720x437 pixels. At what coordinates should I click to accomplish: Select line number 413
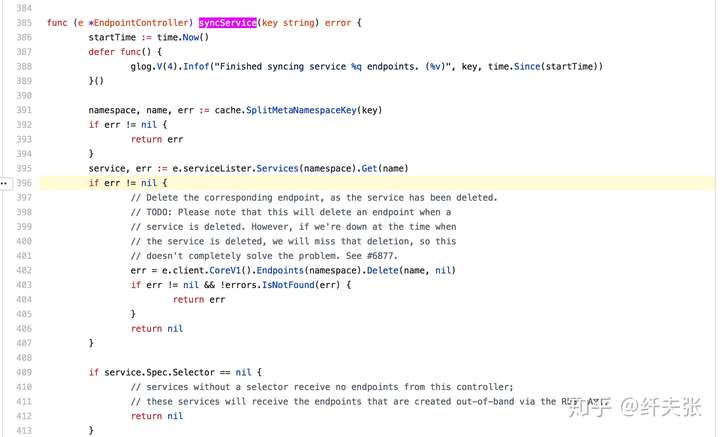point(24,430)
